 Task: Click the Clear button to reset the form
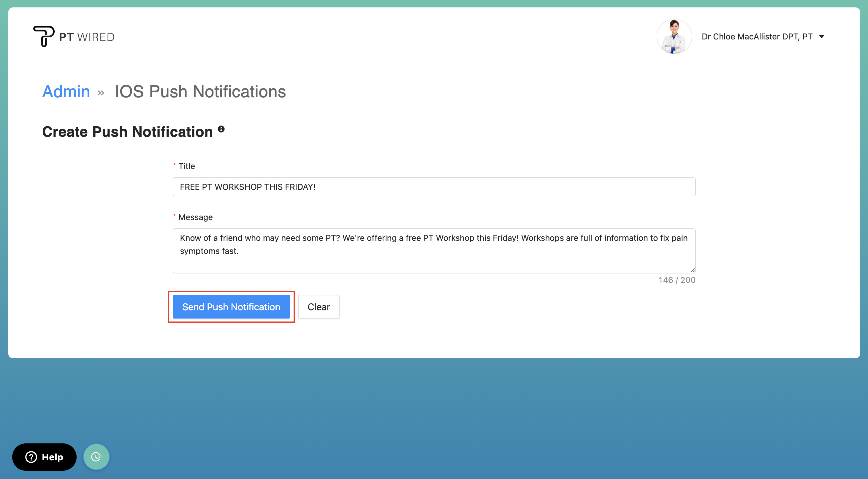(x=319, y=307)
